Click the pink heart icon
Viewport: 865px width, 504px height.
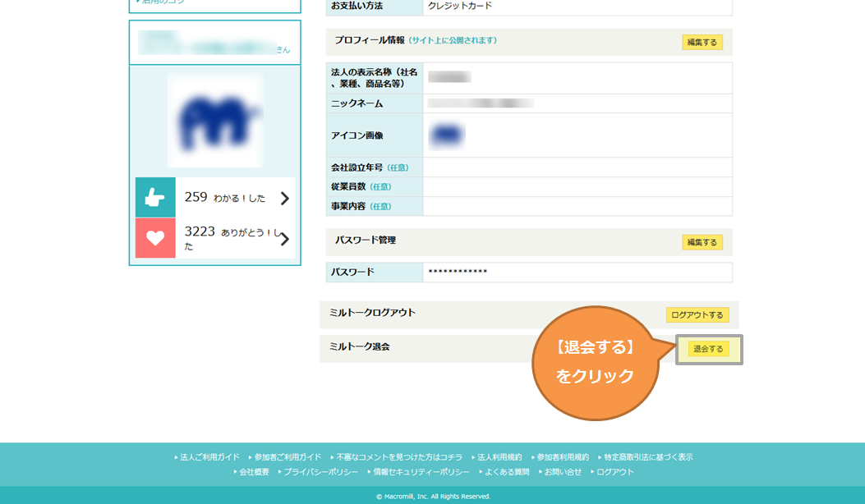155,238
